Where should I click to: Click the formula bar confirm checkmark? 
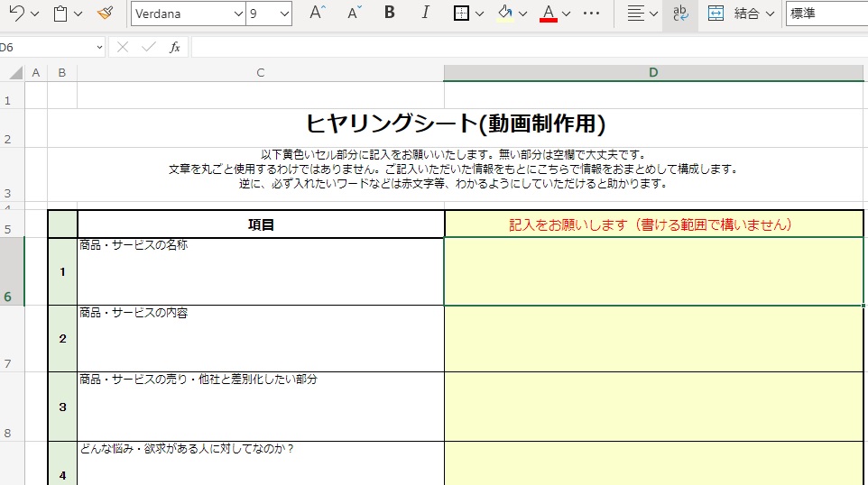click(x=148, y=48)
